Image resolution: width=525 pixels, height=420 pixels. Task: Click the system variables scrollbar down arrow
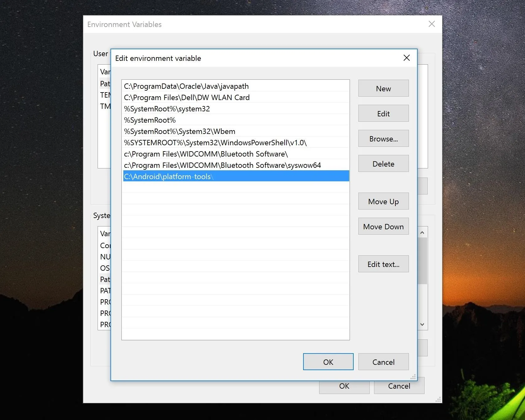pyautogui.click(x=422, y=324)
